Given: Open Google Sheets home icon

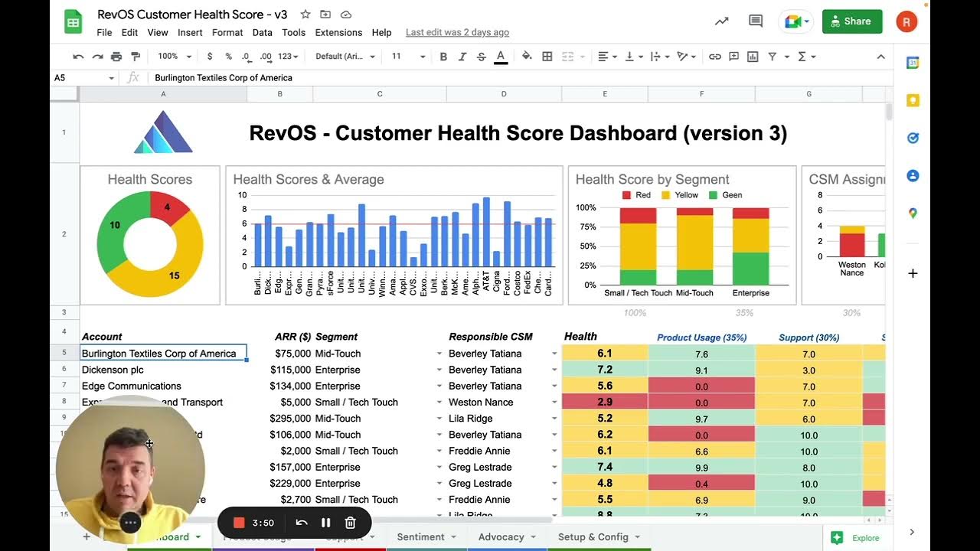Looking at the screenshot, I should click(73, 22).
